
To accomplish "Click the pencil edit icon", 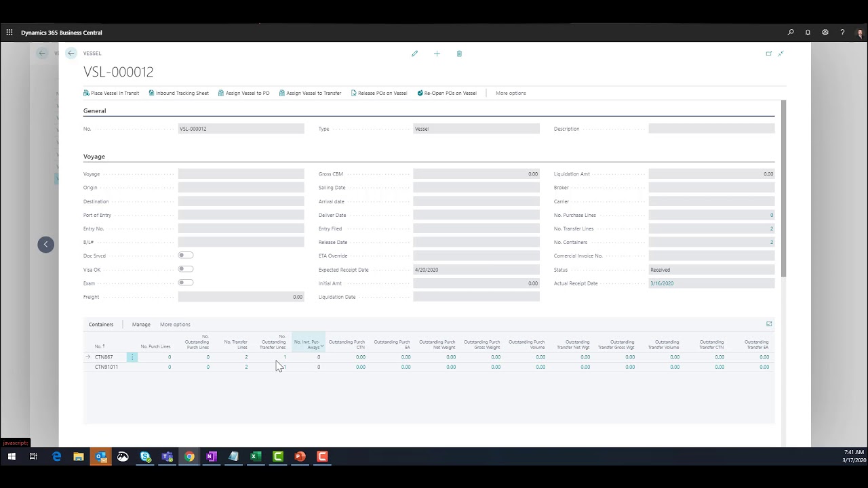I will pyautogui.click(x=415, y=54).
